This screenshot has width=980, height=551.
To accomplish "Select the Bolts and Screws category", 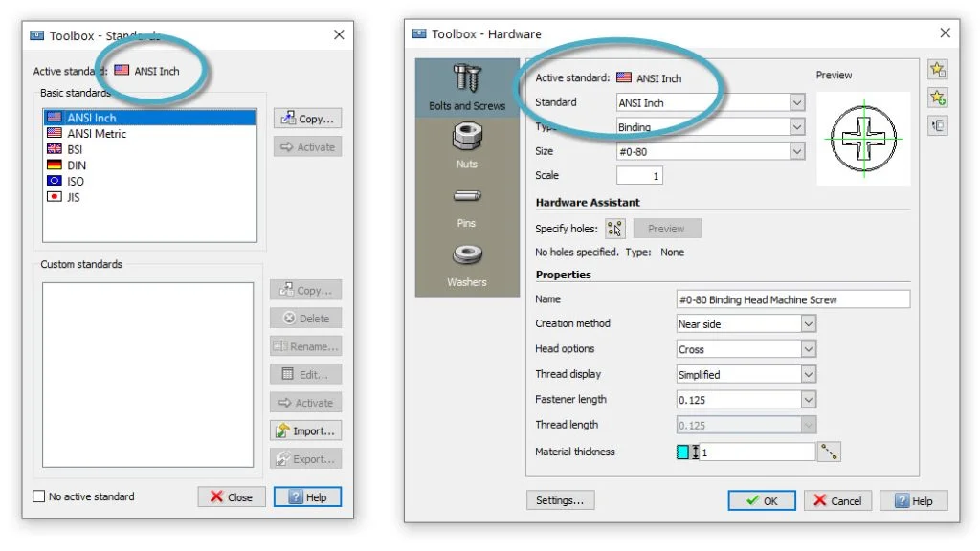I will (467, 88).
